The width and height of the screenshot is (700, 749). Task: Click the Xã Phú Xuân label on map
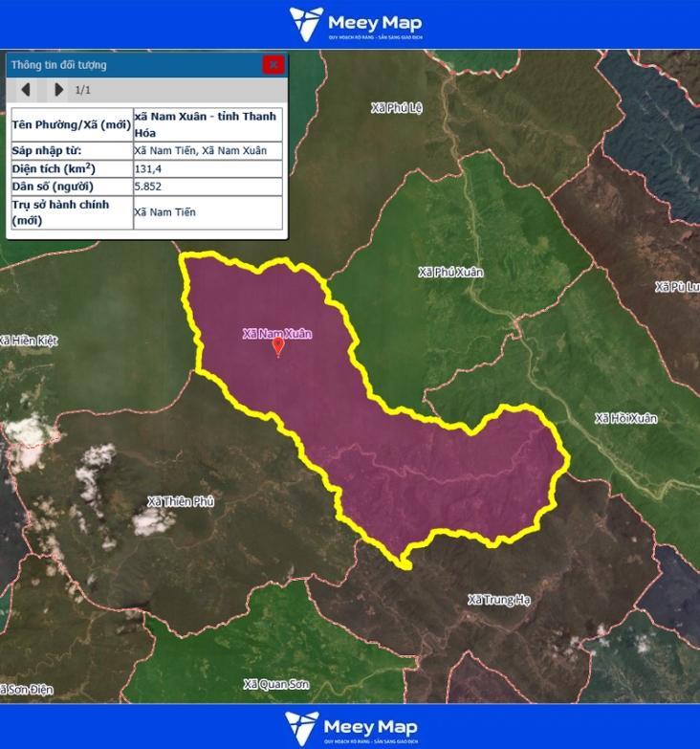tap(450, 273)
